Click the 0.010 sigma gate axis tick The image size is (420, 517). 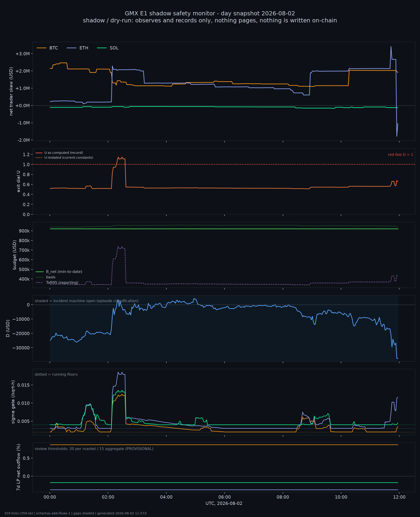24,403
